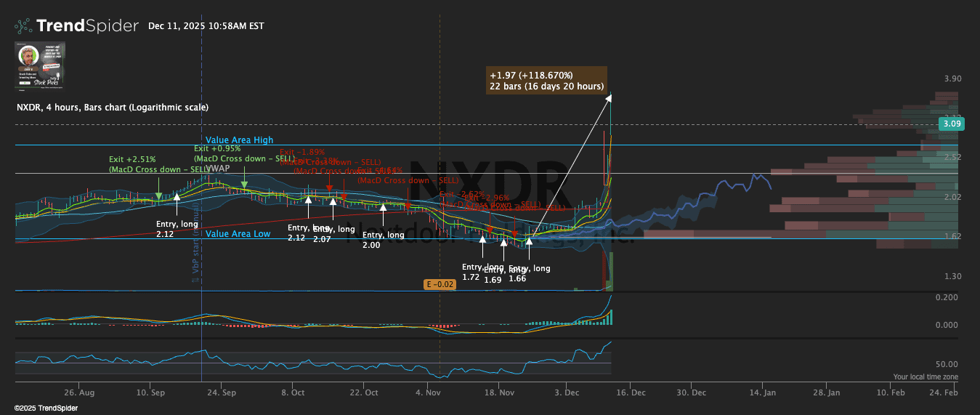Click the 'Your local time zone' text
The width and height of the screenshot is (980, 415).
click(x=925, y=377)
